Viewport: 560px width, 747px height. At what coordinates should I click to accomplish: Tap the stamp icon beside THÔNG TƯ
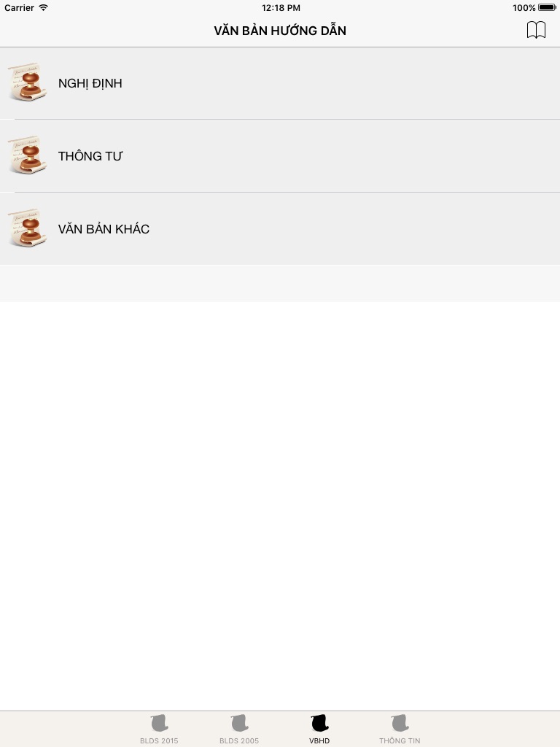[28, 155]
